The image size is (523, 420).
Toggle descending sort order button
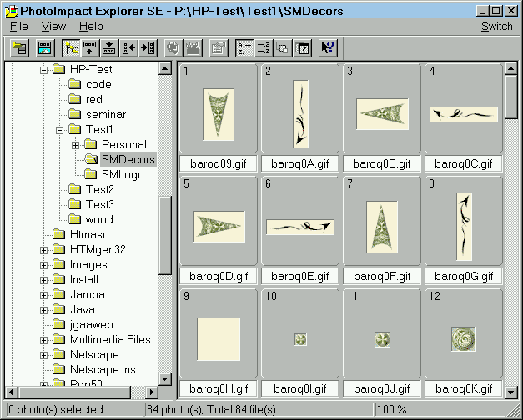pyautogui.click(x=264, y=48)
